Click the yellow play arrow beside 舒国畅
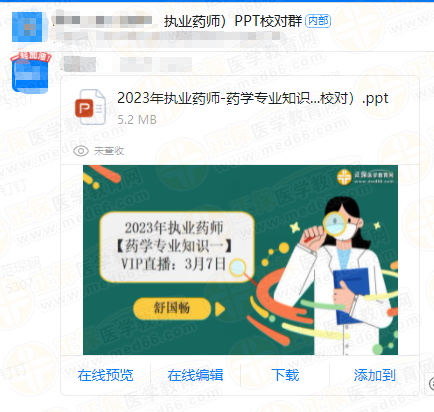 (x=220, y=309)
